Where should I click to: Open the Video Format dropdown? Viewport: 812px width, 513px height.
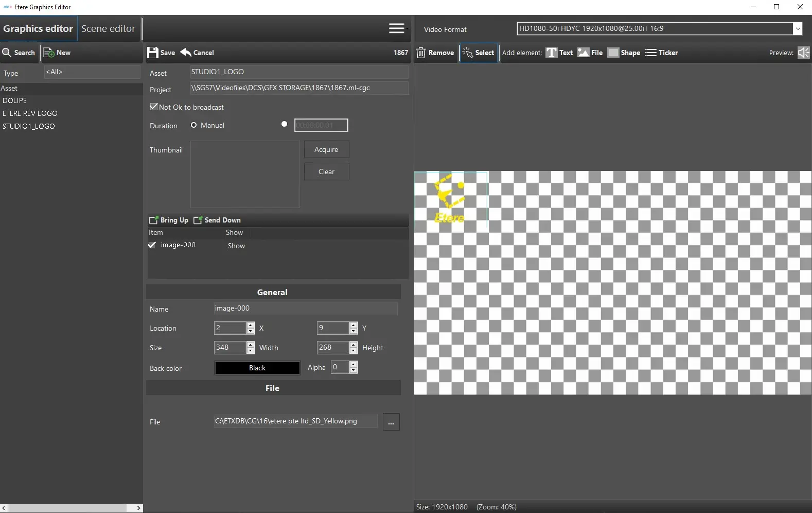tap(798, 29)
